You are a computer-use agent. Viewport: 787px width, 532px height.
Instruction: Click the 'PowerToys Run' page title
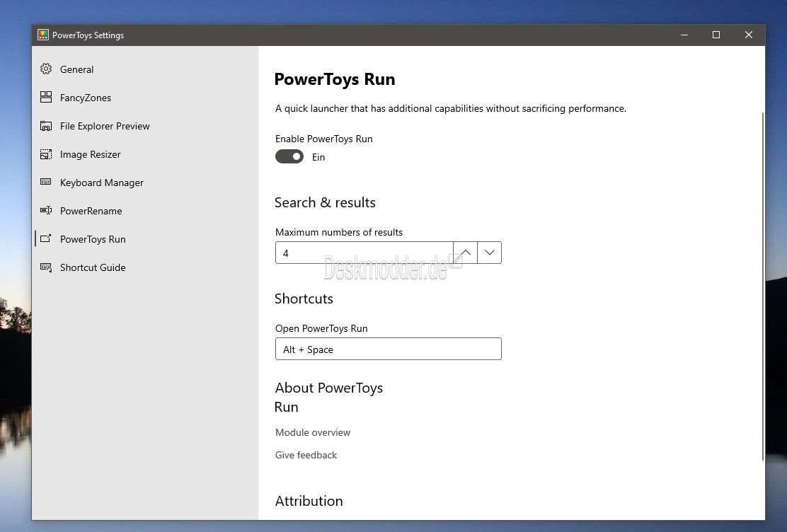(335, 79)
